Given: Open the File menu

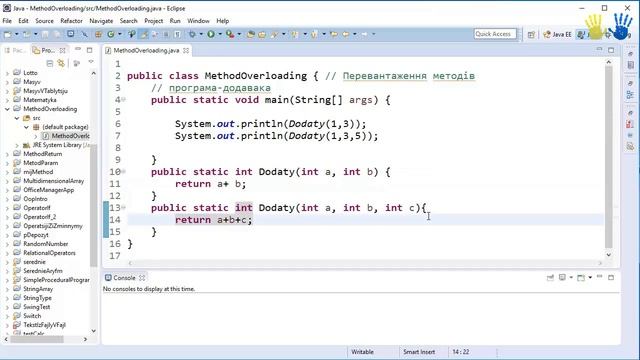Looking at the screenshot, I should (x=7, y=21).
